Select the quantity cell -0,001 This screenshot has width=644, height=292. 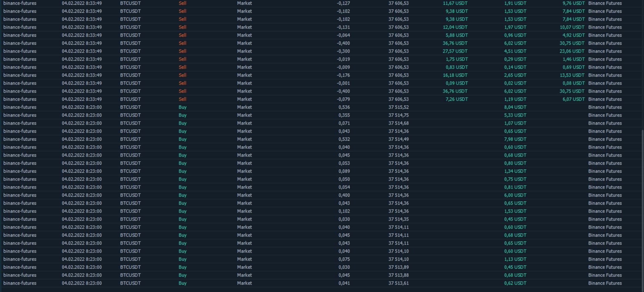click(343, 83)
